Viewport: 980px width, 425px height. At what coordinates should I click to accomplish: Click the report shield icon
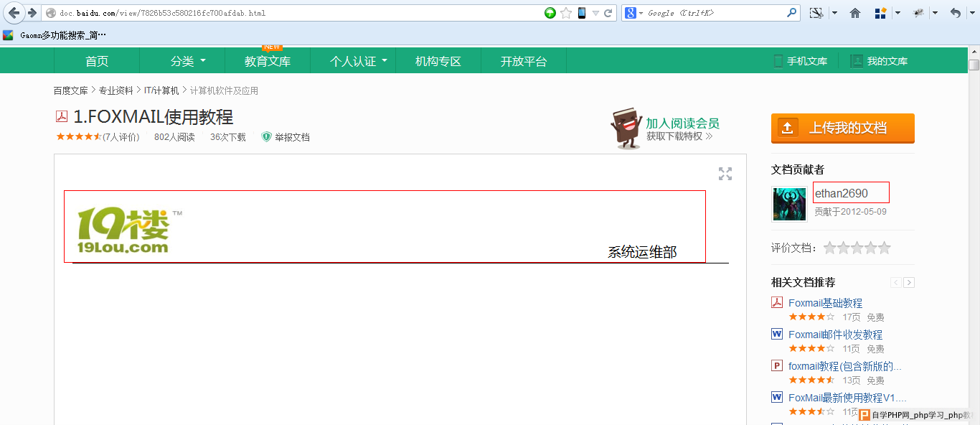click(266, 136)
